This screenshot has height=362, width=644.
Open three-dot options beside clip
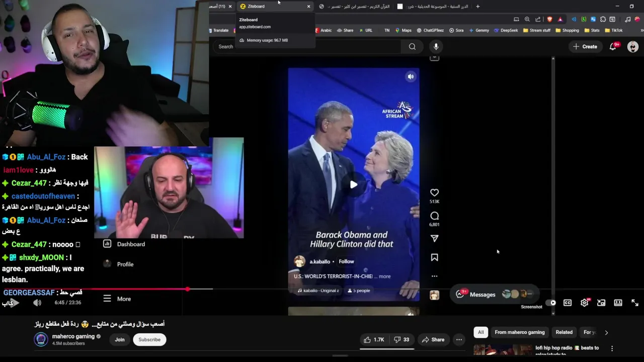(x=434, y=276)
